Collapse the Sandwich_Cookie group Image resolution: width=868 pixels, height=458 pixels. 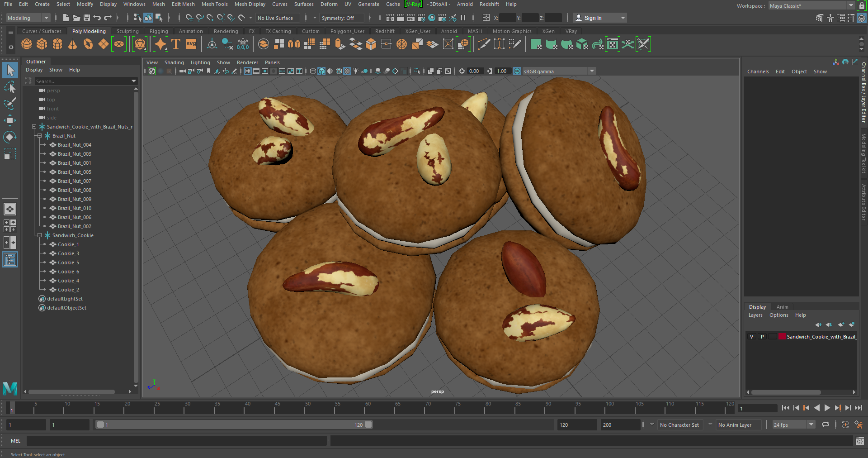click(40, 235)
